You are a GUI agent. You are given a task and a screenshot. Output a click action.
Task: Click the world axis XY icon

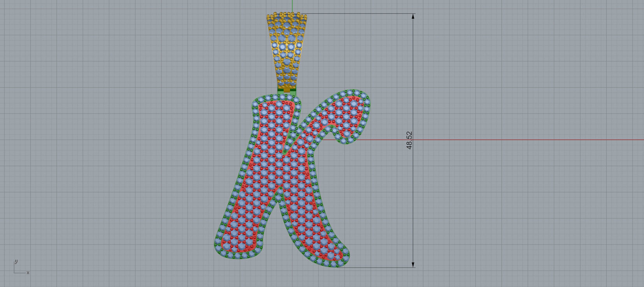(x=21, y=267)
